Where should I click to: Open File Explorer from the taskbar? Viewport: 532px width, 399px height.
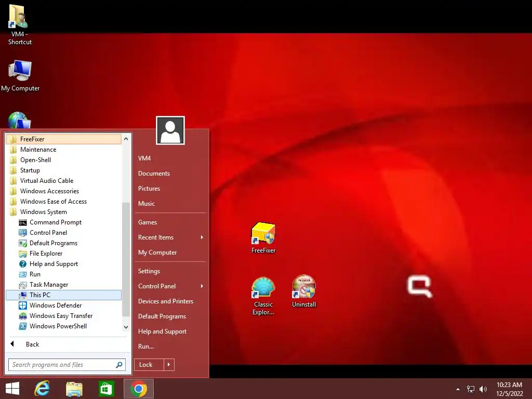pyautogui.click(x=74, y=389)
